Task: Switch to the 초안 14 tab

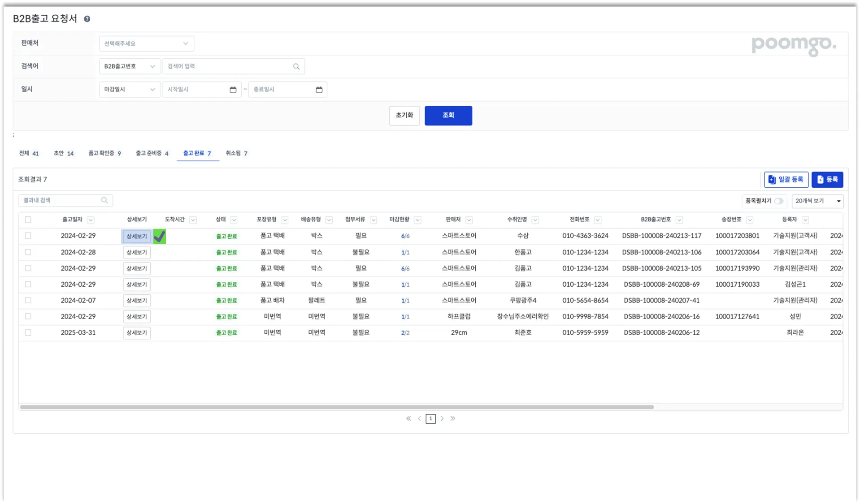Action: click(x=64, y=153)
